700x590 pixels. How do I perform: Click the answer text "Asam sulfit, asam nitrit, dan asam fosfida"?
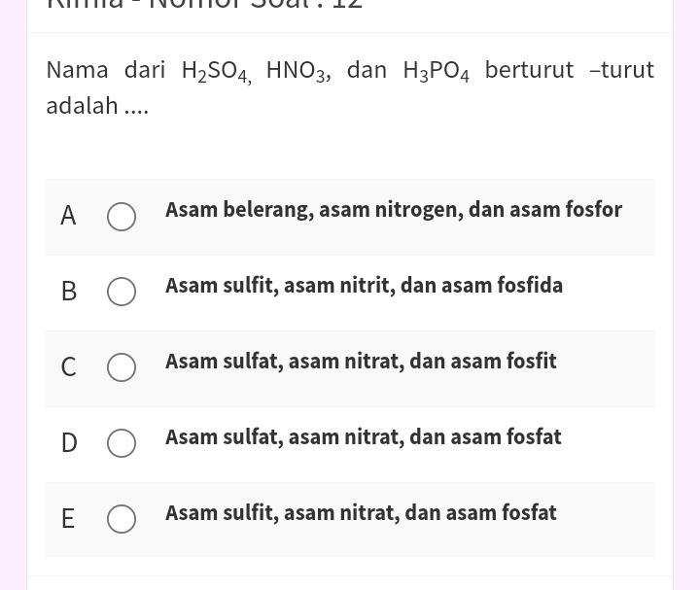(x=364, y=286)
